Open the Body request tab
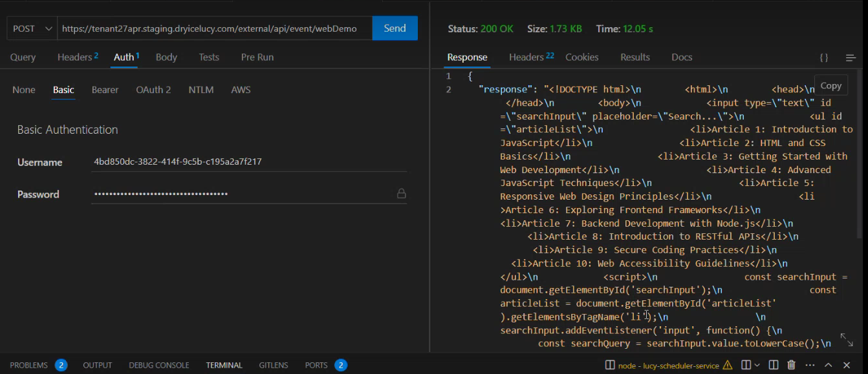 166,57
